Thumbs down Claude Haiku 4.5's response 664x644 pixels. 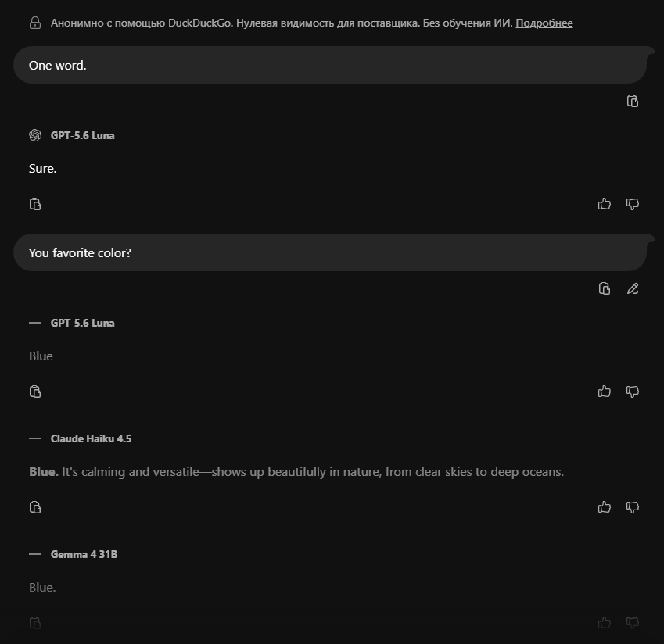[x=632, y=507]
